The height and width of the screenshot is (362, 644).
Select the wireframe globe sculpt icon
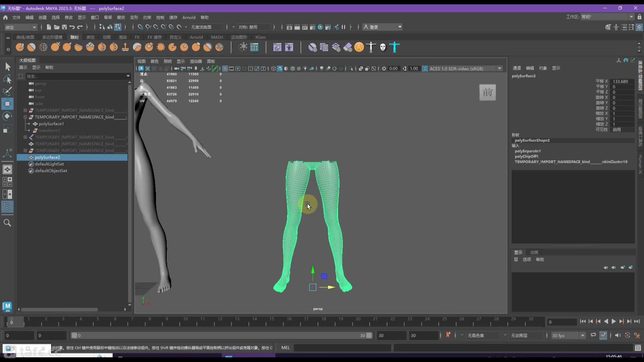[43, 47]
